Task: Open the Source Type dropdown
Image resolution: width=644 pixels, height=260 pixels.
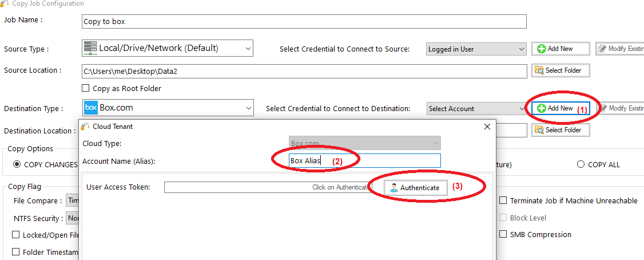Action: pyautogui.click(x=248, y=49)
